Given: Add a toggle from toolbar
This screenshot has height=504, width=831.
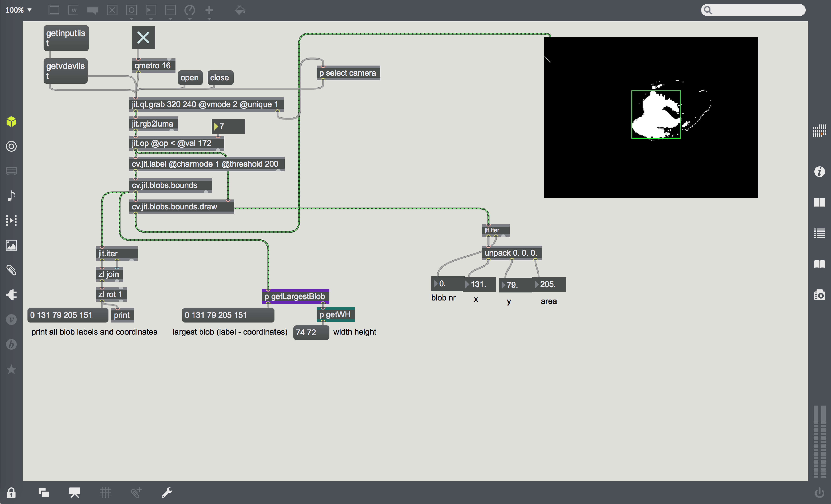Looking at the screenshot, I should pos(112,10).
